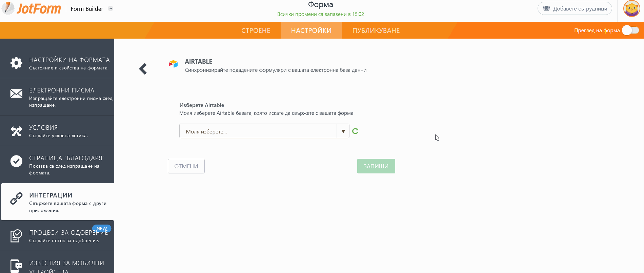
Task: Click Добавете сътрудници button
Action: point(575,8)
